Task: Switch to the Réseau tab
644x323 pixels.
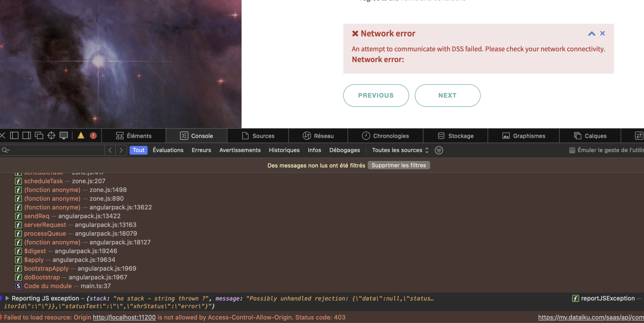Action: pos(318,136)
